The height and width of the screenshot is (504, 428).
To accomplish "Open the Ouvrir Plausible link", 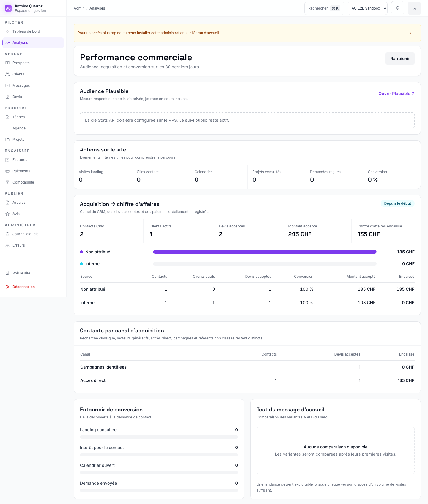I will (396, 94).
